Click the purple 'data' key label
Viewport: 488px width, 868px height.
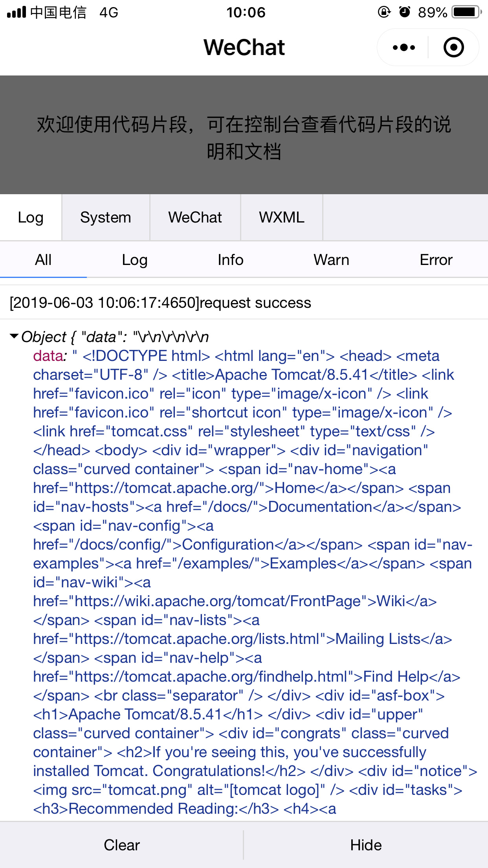[x=48, y=356]
